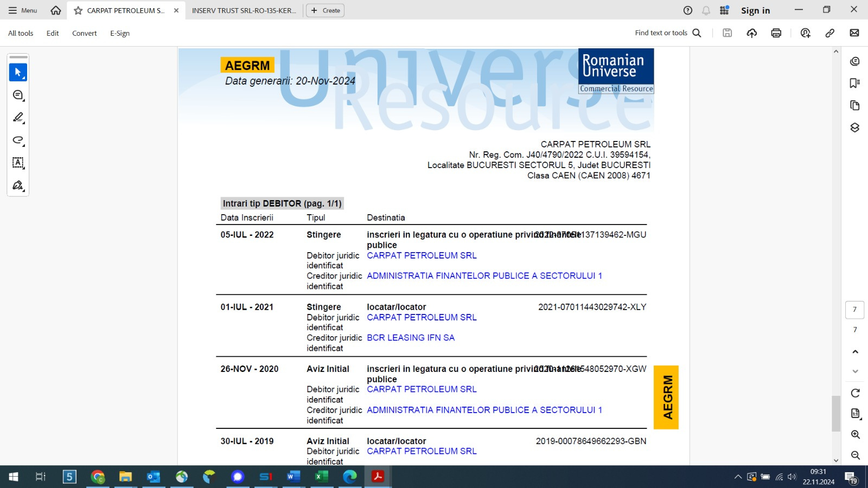
Task: Open the AI Assistant panel icon
Action: click(x=855, y=61)
